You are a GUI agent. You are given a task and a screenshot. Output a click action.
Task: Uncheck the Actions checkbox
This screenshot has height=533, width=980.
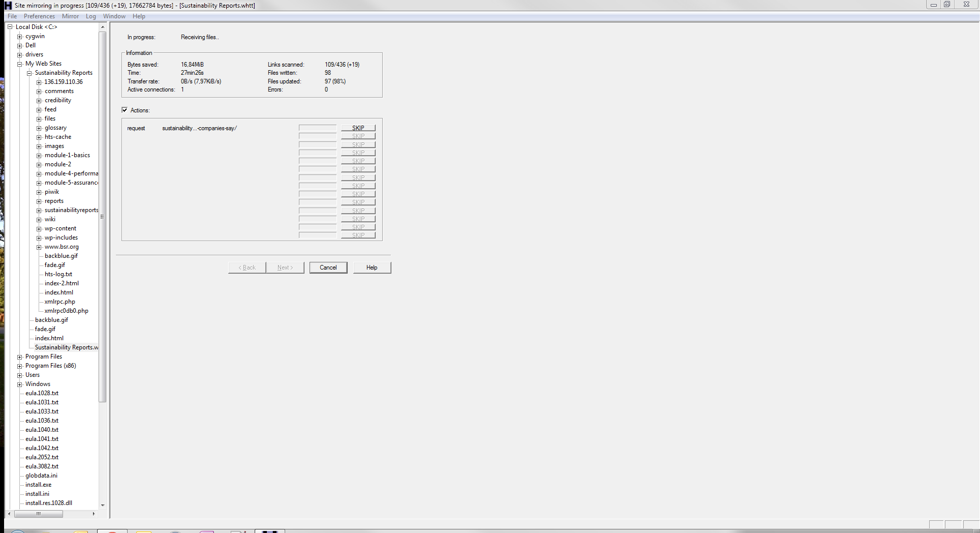click(x=125, y=110)
